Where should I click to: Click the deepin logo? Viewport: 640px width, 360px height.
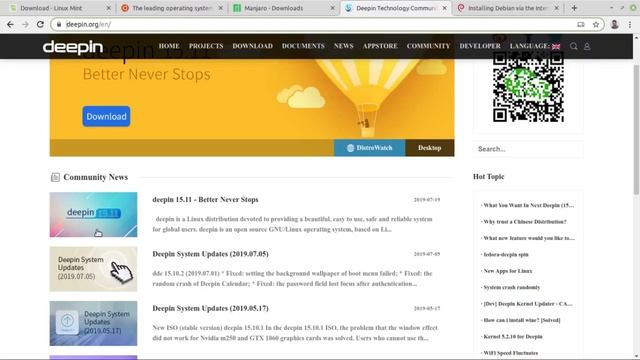tap(73, 47)
